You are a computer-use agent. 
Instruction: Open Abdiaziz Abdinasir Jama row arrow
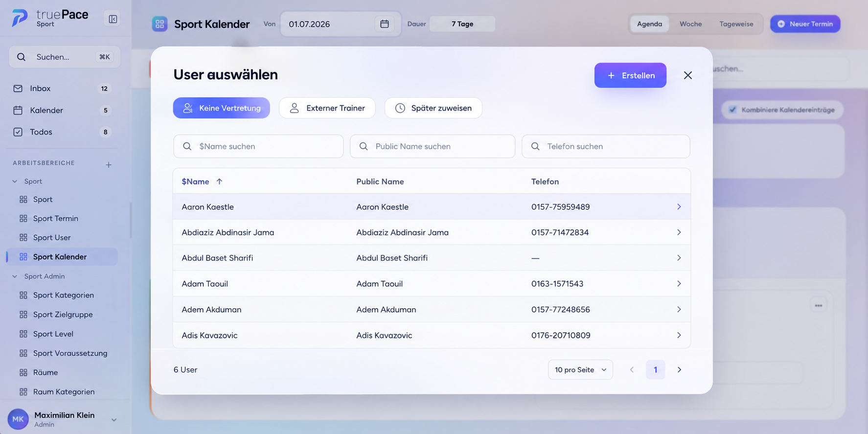coord(679,232)
